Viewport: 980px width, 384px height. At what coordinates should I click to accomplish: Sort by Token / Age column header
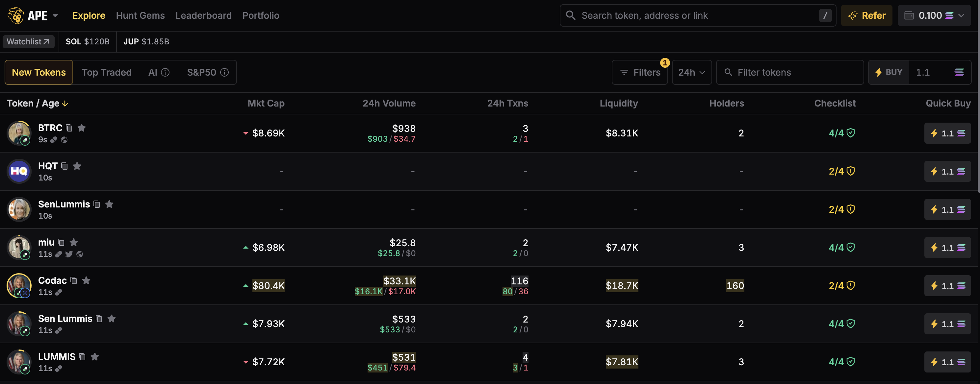click(37, 104)
